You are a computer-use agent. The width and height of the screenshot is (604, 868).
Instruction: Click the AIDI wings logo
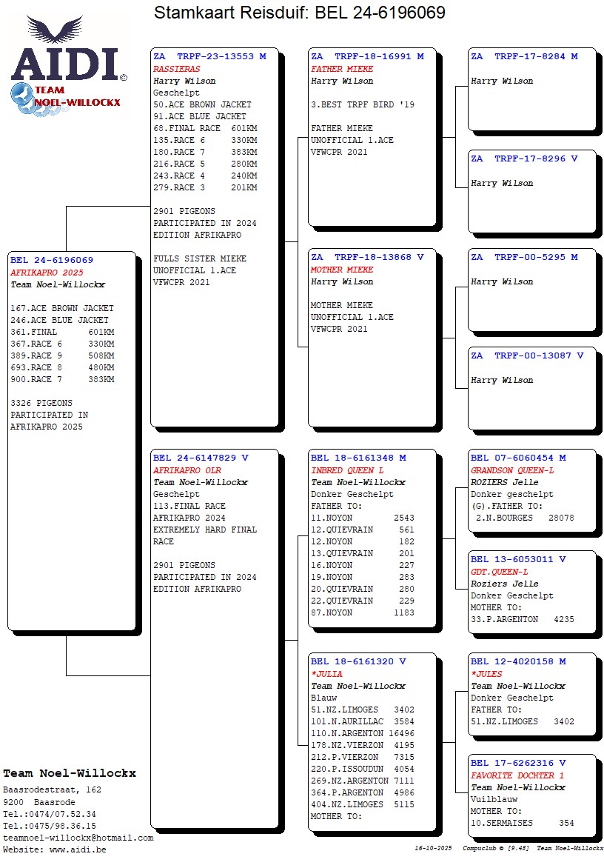tap(65, 52)
